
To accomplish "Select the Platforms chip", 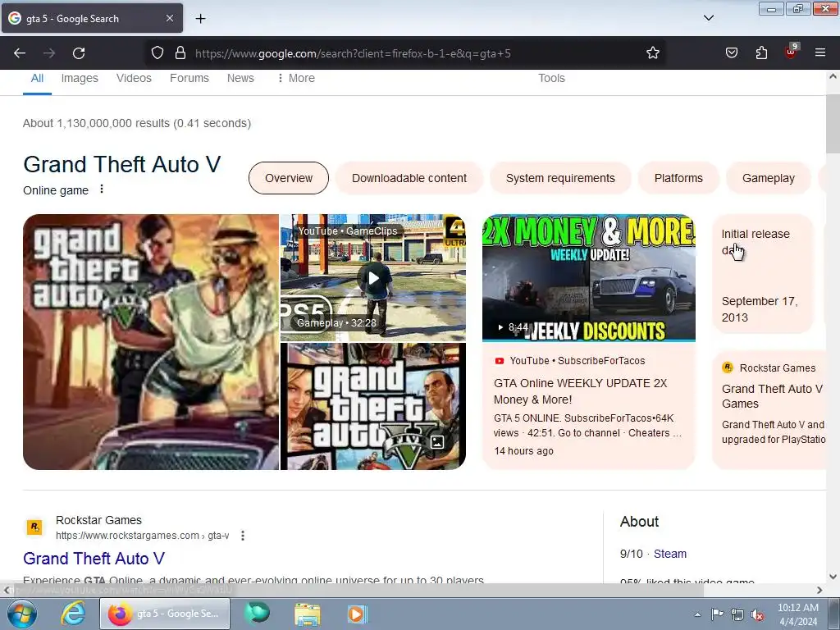I will point(678,178).
